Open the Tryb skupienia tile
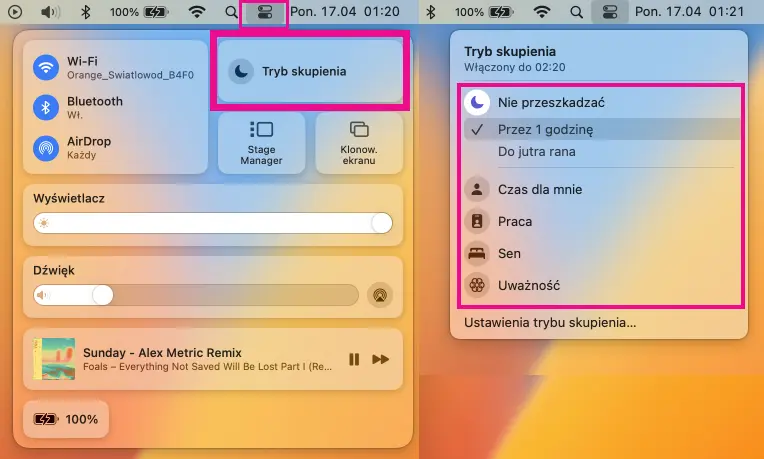The width and height of the screenshot is (764, 459). [308, 71]
